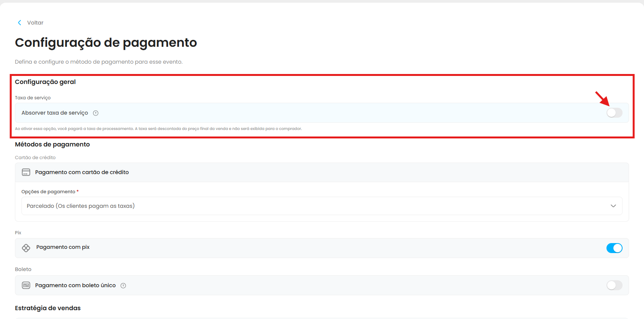Screen dimensions: 644x319
Task: Click the subtitle 'Defina e configure o método'
Action: 99,62
